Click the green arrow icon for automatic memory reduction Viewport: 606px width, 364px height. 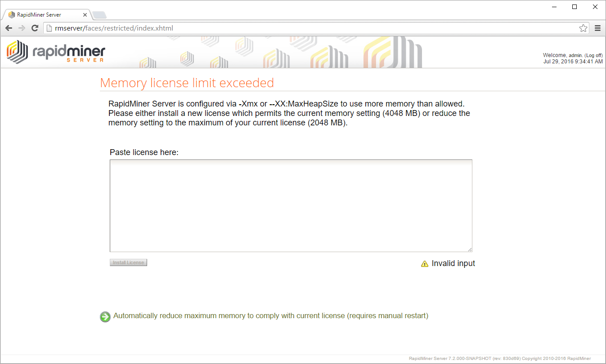tap(105, 317)
